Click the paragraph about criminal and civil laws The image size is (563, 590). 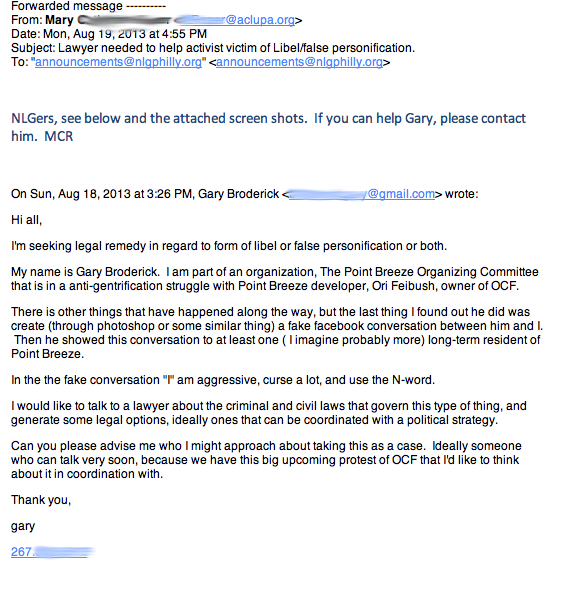coord(269,413)
